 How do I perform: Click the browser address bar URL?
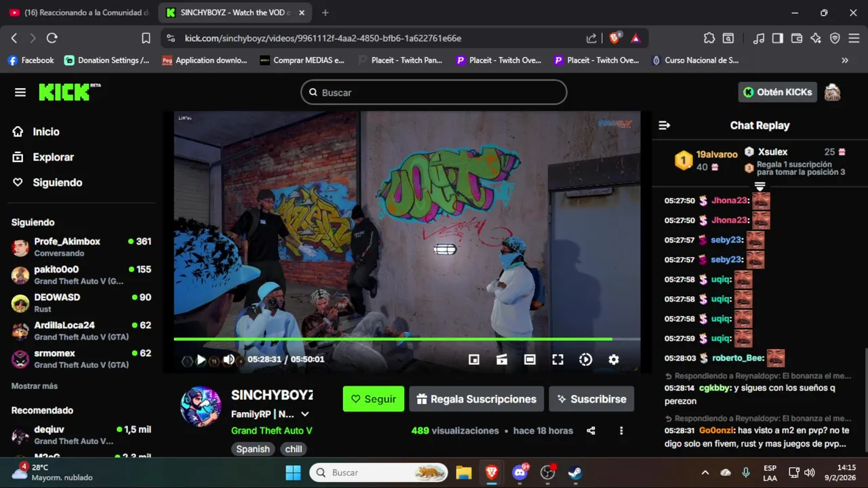(323, 39)
